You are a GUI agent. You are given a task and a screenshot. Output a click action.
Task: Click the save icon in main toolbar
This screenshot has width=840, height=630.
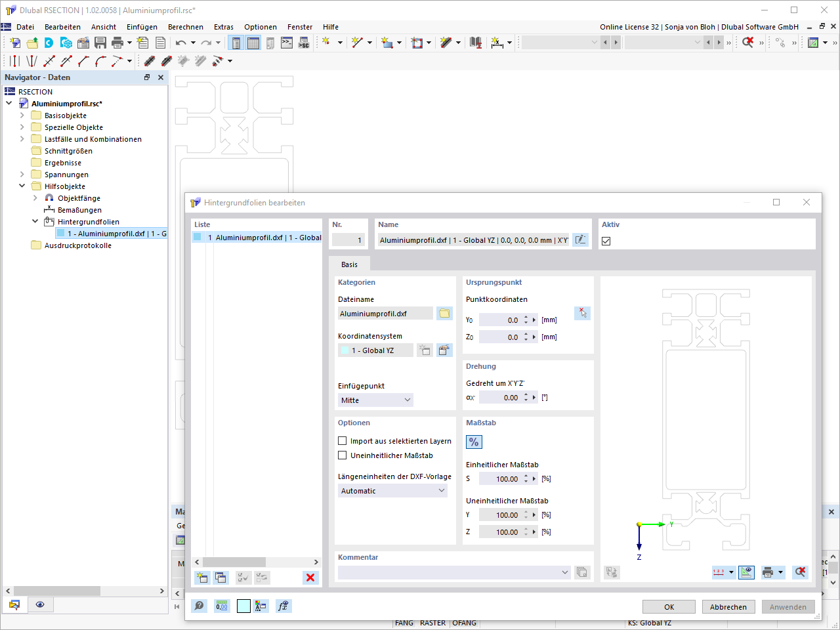pos(100,43)
